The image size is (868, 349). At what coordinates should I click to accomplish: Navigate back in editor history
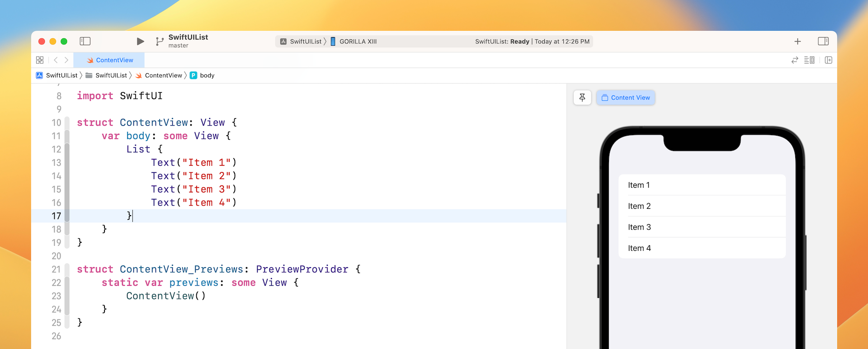(x=56, y=60)
